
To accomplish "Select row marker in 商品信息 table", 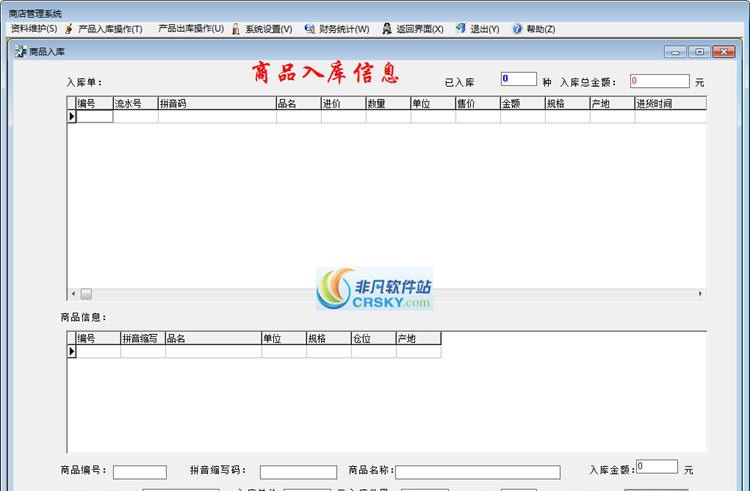I will click(72, 351).
